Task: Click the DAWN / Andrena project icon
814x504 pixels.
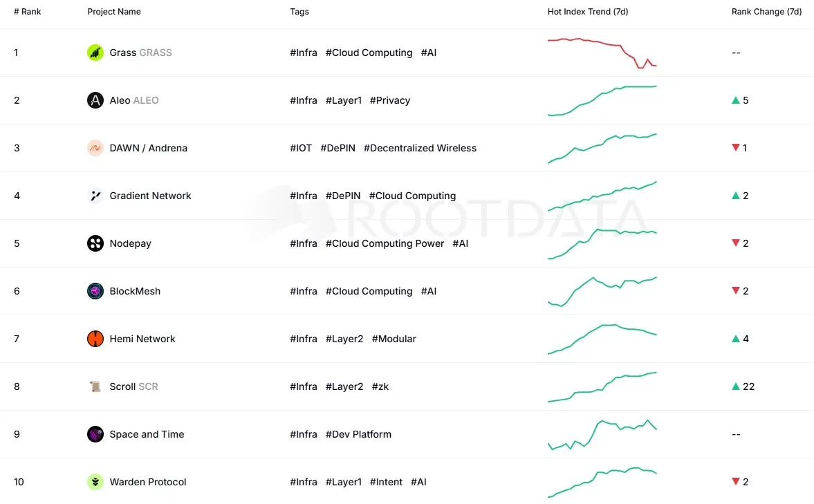Action: tap(96, 147)
